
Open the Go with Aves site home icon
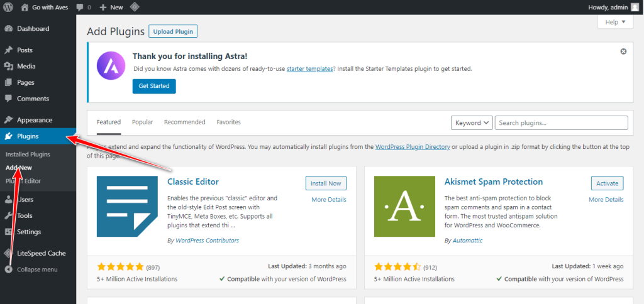25,7
